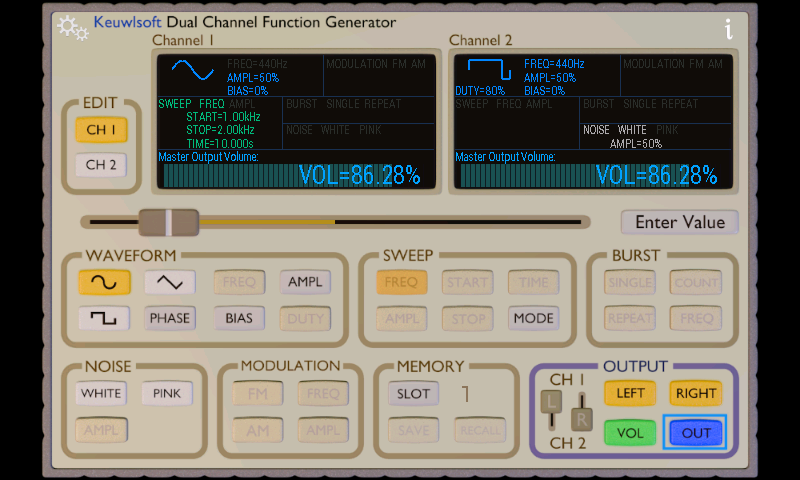Image resolution: width=800 pixels, height=480 pixels.
Task: Click the sweep TIME button
Action: [533, 282]
